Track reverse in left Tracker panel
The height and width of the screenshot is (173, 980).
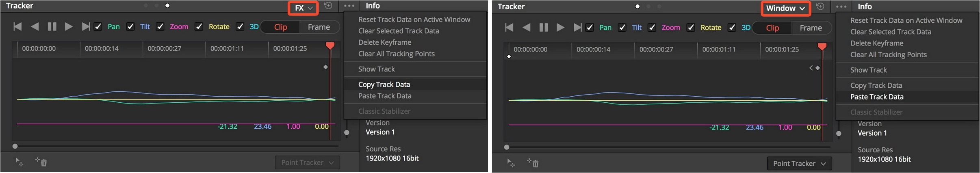click(x=35, y=27)
